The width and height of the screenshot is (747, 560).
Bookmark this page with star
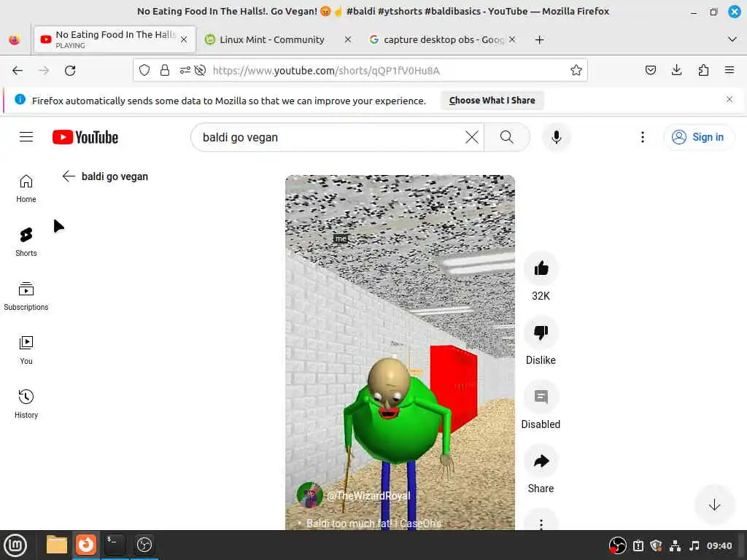pyautogui.click(x=576, y=71)
